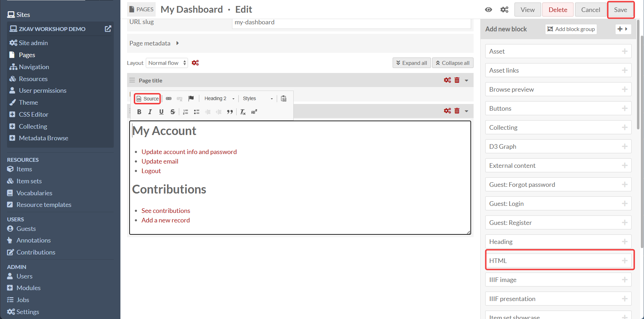Click the 'See contributions' link in the editor

[x=166, y=211]
